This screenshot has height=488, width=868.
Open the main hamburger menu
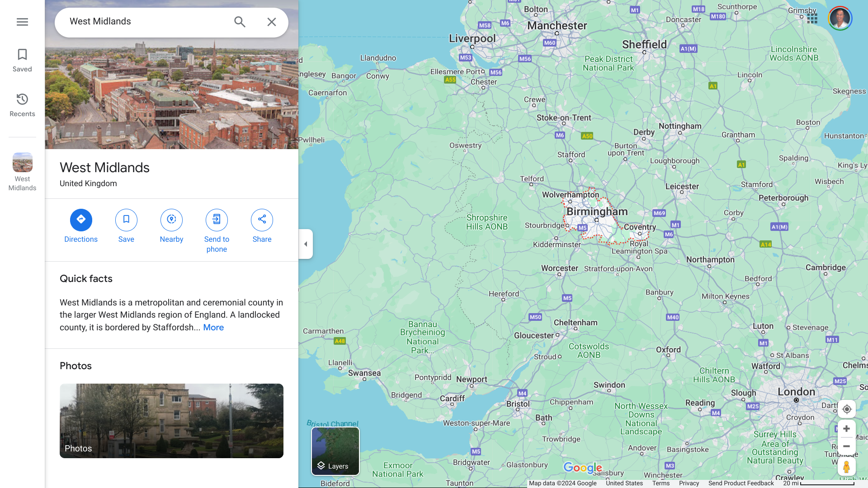click(22, 22)
